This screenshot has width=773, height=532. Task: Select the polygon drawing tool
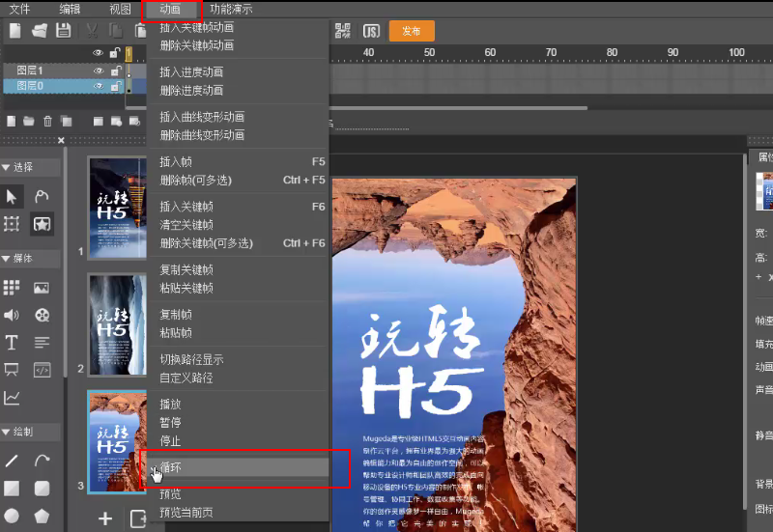coord(42,516)
